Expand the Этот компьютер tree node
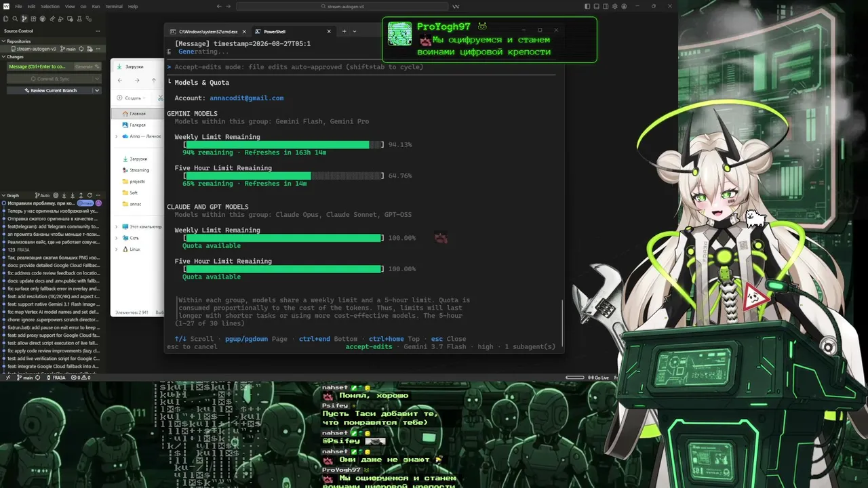 click(x=117, y=226)
